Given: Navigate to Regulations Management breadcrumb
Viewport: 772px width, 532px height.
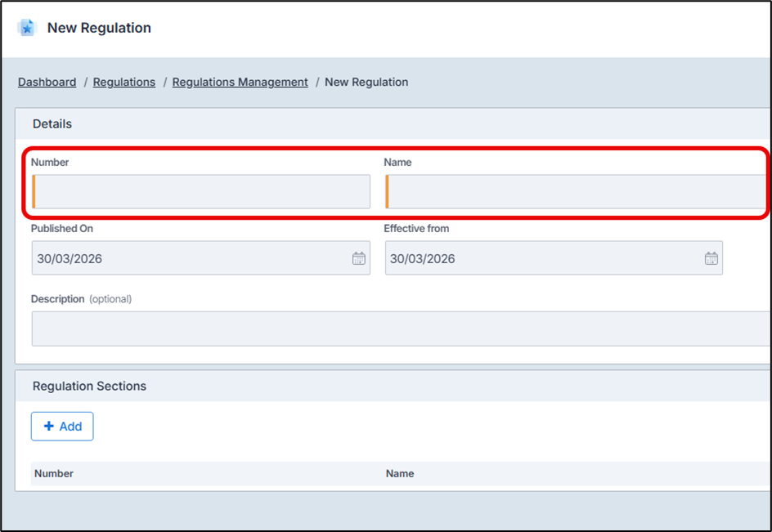Looking at the screenshot, I should click(240, 82).
